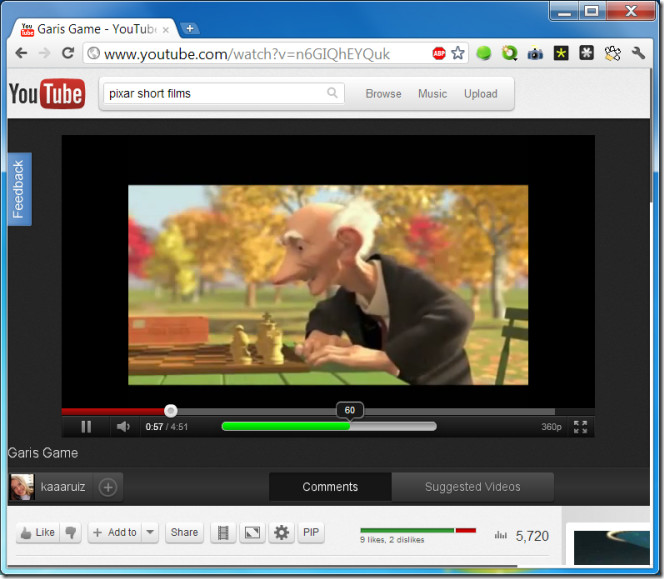Click the filmstrip icon button

223,532
